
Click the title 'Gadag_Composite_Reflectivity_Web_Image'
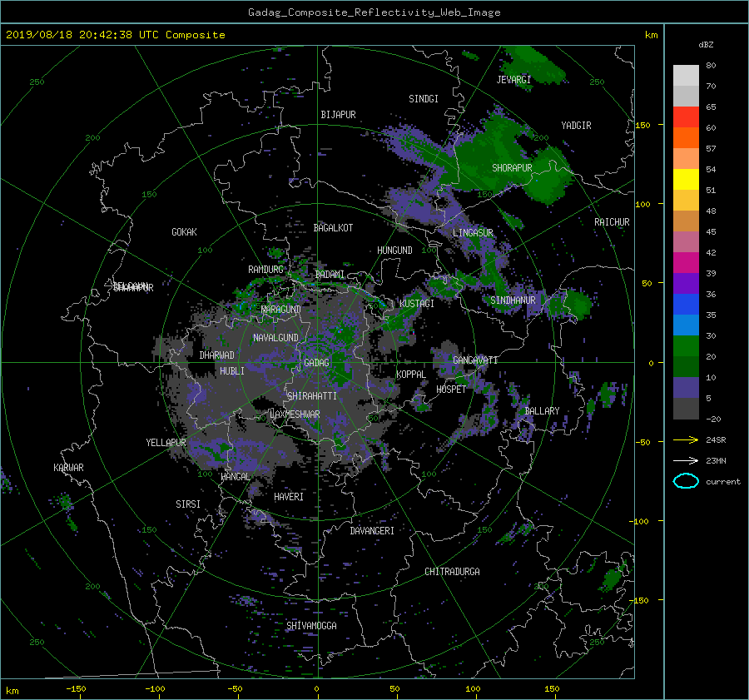pos(374,12)
